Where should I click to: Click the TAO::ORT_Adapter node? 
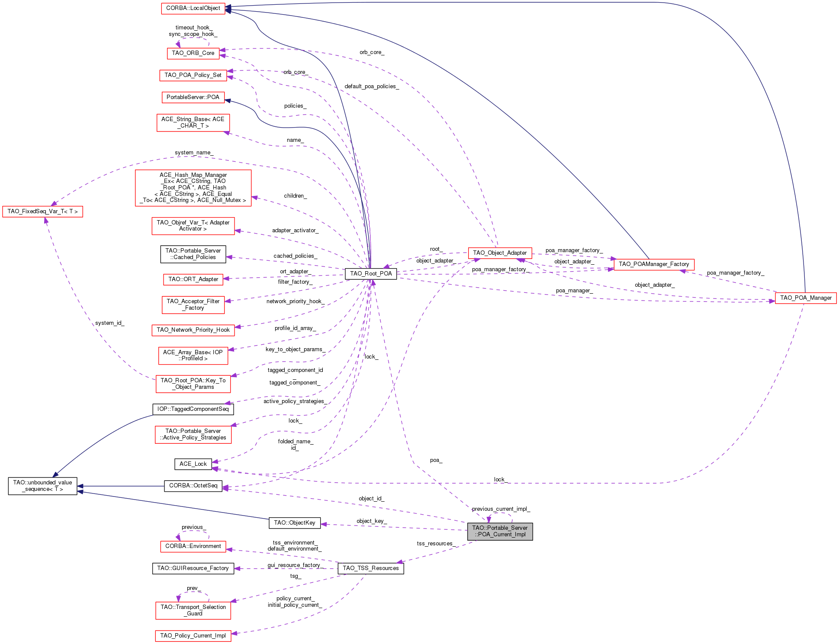tap(193, 279)
